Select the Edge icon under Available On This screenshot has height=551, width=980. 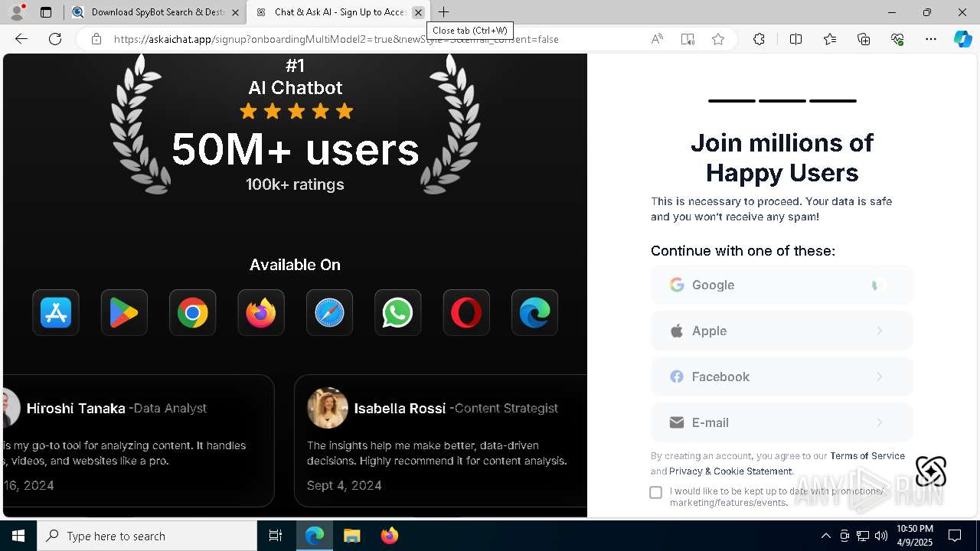pyautogui.click(x=534, y=312)
